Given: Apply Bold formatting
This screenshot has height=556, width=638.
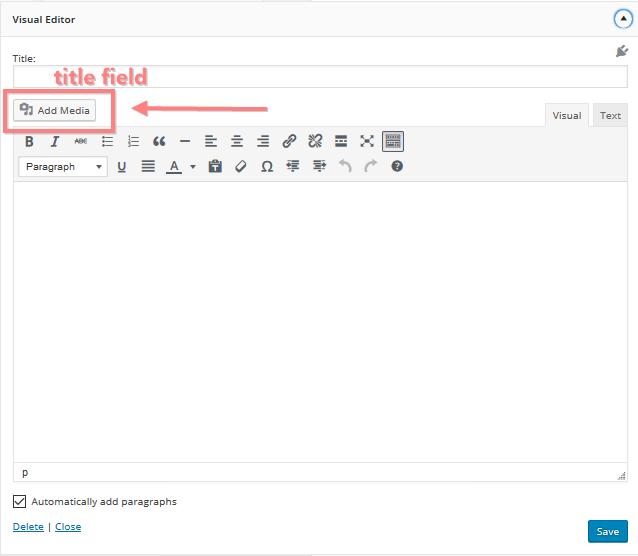Looking at the screenshot, I should pos(29,142).
